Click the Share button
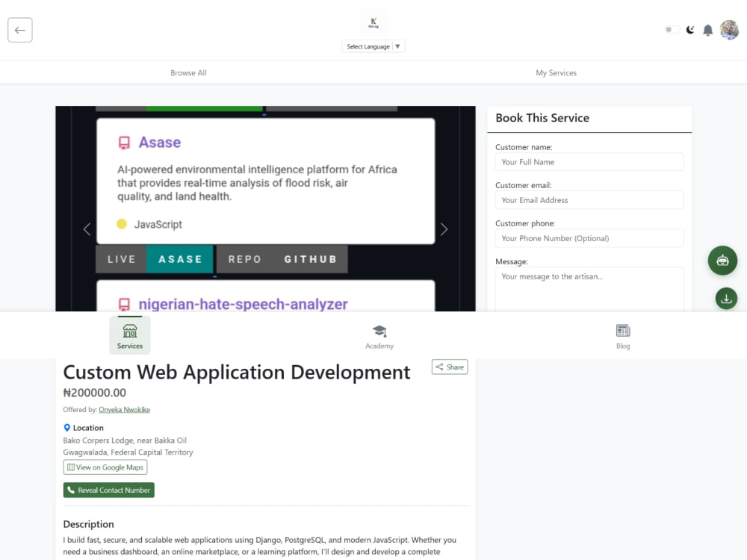This screenshot has height=560, width=747. click(x=450, y=367)
